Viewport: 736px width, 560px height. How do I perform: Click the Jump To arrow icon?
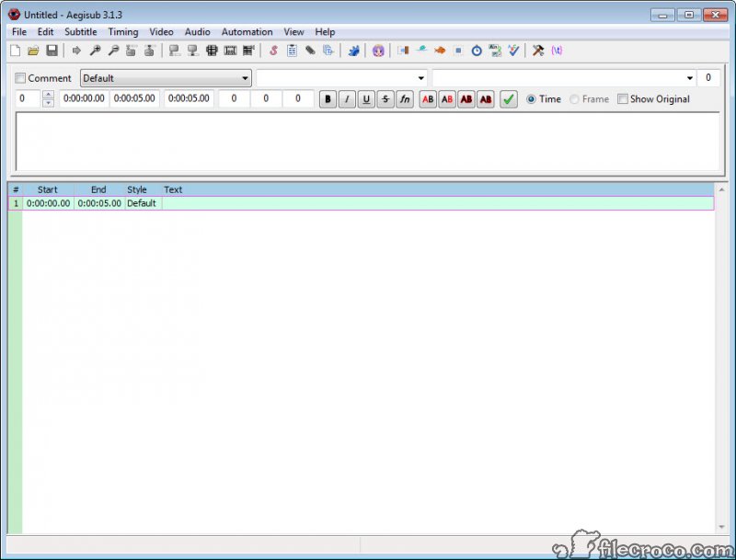(76, 51)
